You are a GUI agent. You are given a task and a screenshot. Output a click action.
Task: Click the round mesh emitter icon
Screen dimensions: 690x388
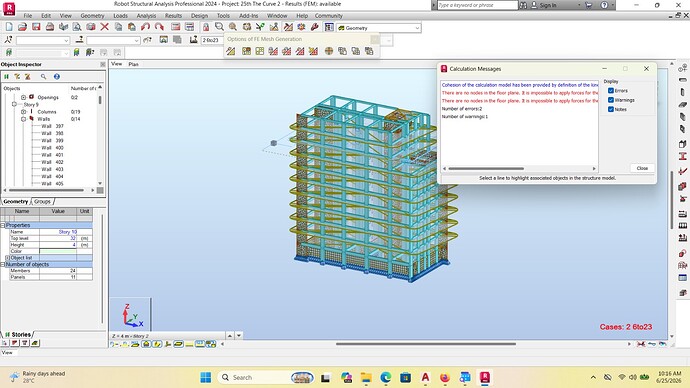[x=328, y=51]
